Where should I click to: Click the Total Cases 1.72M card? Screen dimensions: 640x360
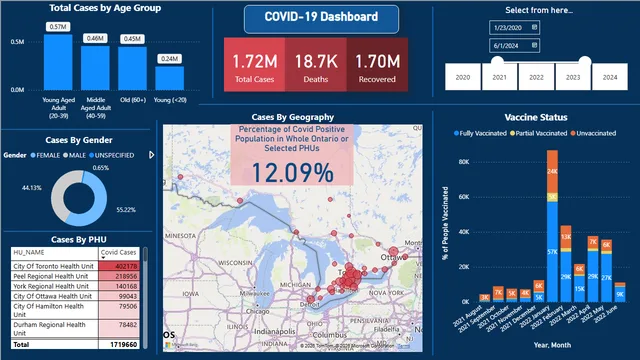click(254, 64)
